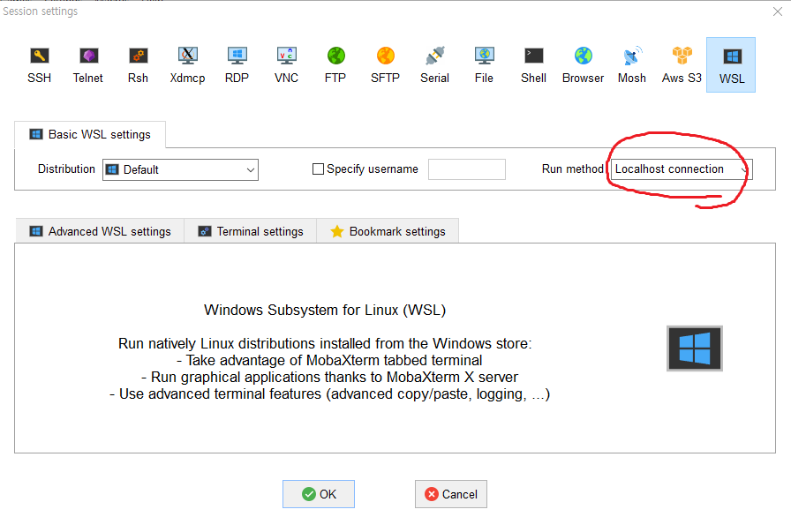Select the Xdmcp session icon
The width and height of the screenshot is (791, 532).
(187, 65)
